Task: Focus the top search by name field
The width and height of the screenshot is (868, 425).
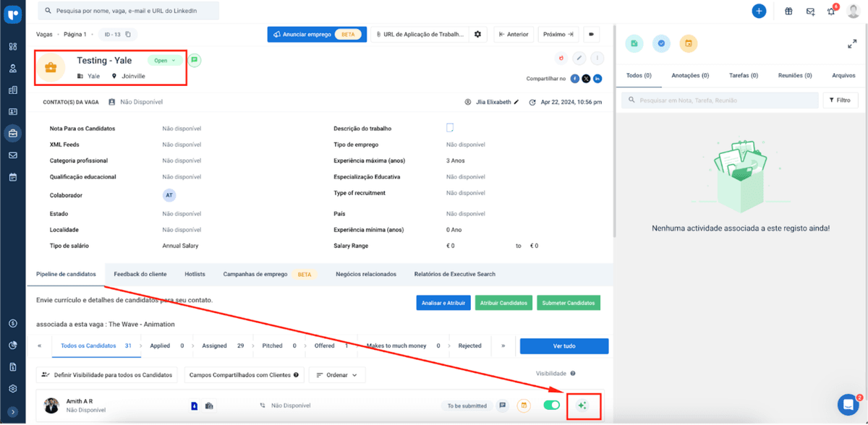Action: [x=130, y=11]
